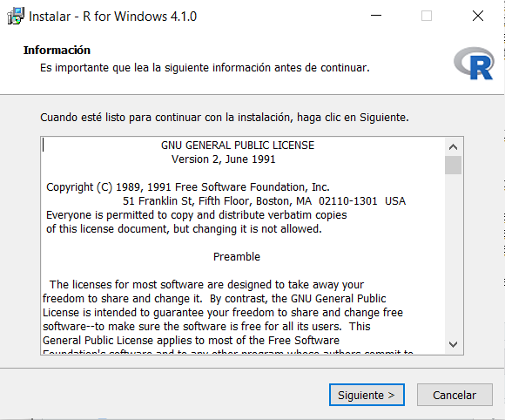
Task: Minimize the installer window
Action: (376, 16)
